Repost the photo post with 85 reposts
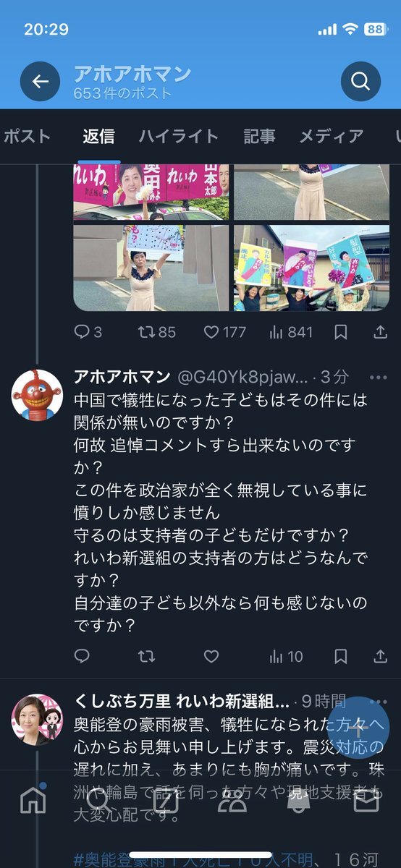This screenshot has width=401, height=868. [157, 332]
